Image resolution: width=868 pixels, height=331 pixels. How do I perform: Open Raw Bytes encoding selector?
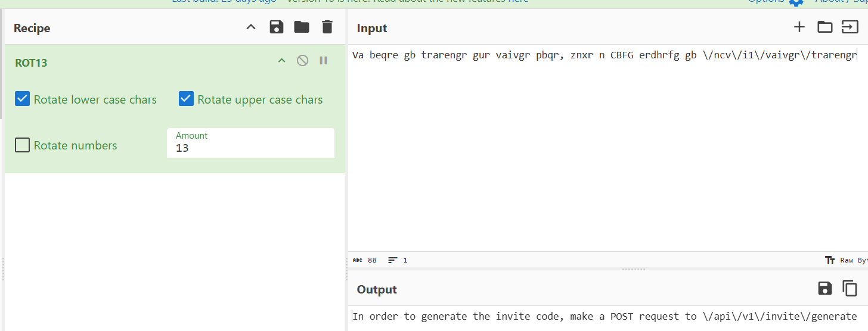(846, 260)
